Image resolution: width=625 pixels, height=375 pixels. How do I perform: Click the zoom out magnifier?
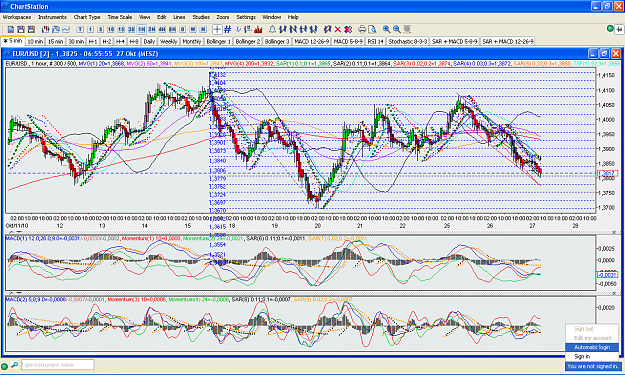[397, 29]
